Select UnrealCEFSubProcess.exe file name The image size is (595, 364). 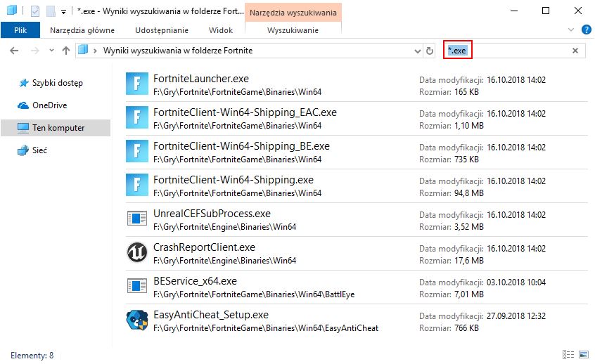[212, 214]
